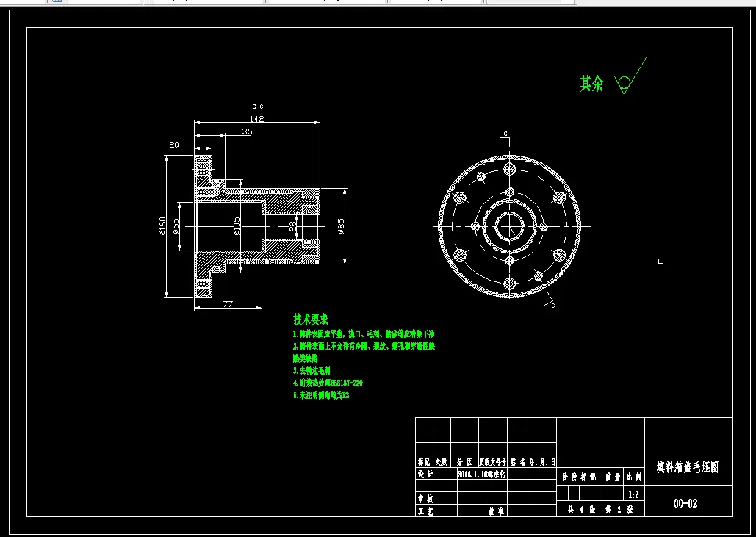Select the 阶段标记 header cell

580,477
